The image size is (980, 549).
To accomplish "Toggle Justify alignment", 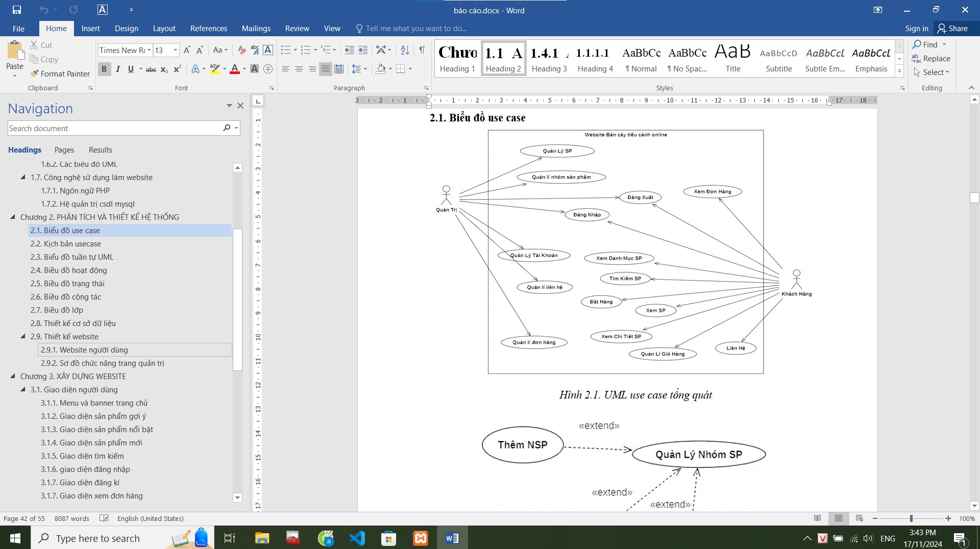I will (x=326, y=69).
